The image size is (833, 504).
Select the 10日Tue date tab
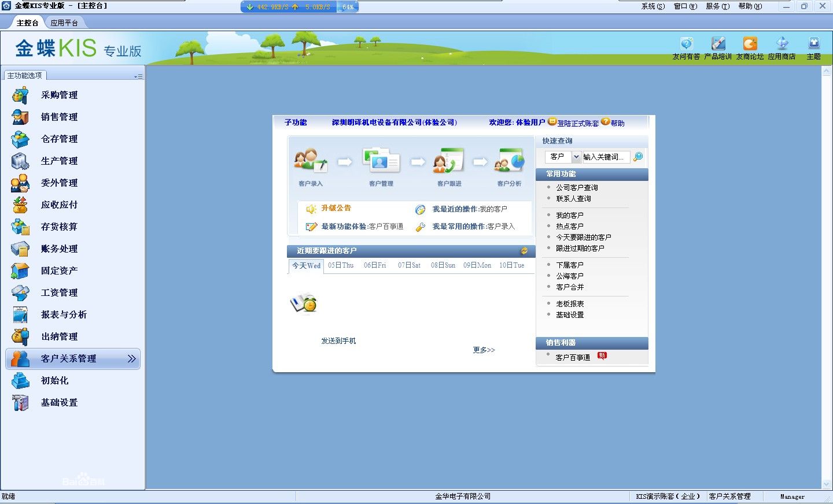(511, 265)
